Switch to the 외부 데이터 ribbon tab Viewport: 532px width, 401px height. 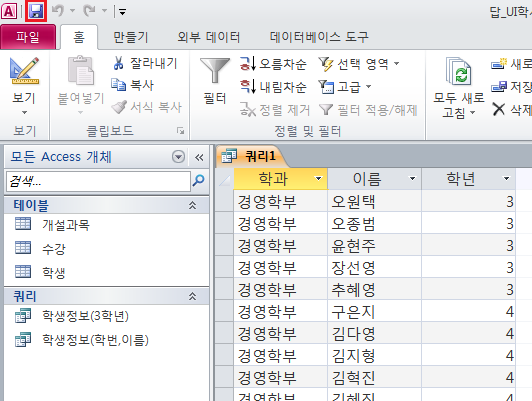209,37
